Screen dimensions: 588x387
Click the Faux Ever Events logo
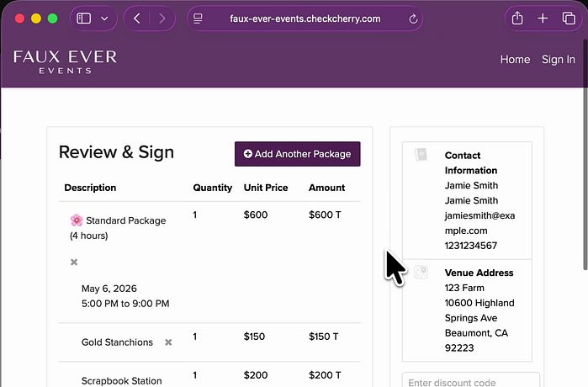tap(65, 61)
